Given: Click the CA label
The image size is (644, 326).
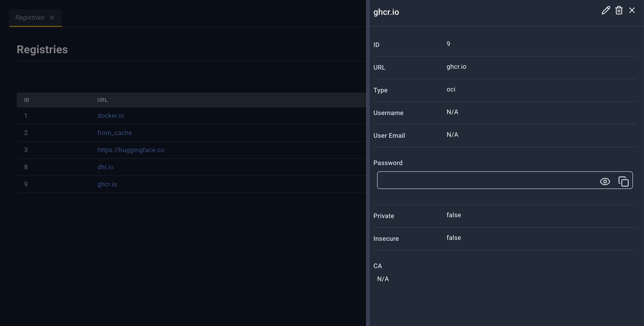Looking at the screenshot, I should [x=378, y=266].
